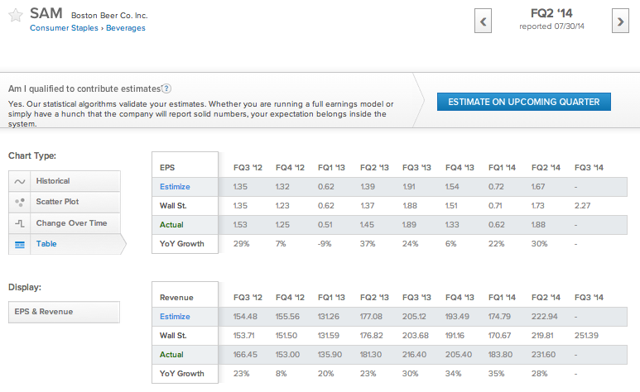Viewport: 640px width, 392px height.
Task: Click the SAM ticker heading
Action: tap(46, 13)
